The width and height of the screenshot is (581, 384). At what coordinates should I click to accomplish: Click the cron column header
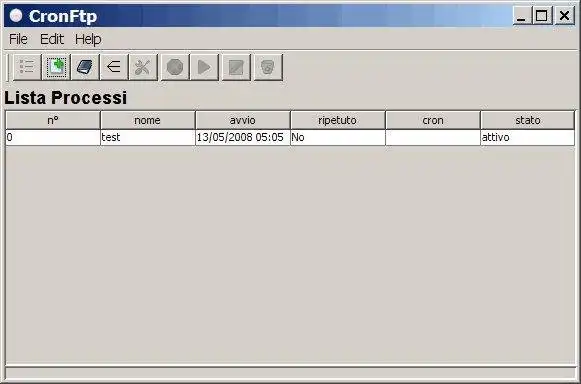click(x=433, y=120)
